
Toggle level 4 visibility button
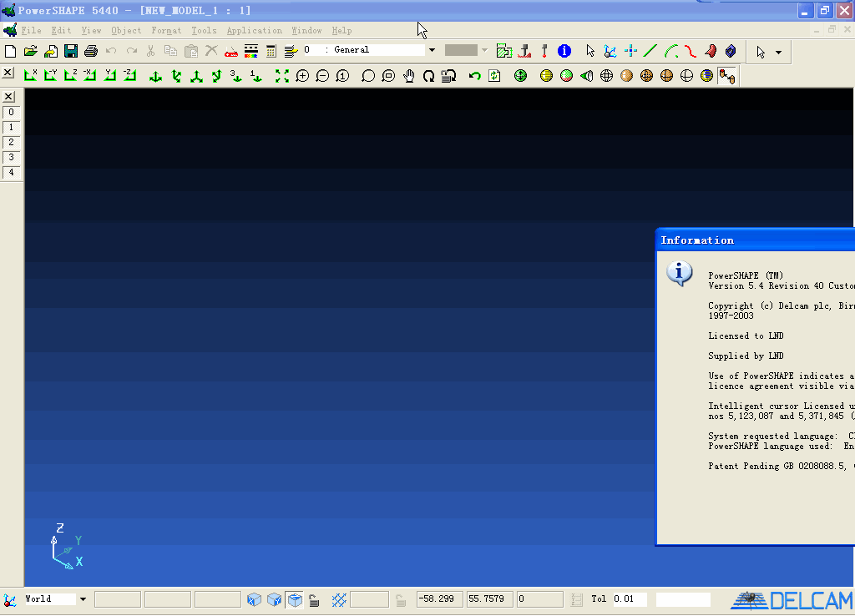(x=11, y=172)
